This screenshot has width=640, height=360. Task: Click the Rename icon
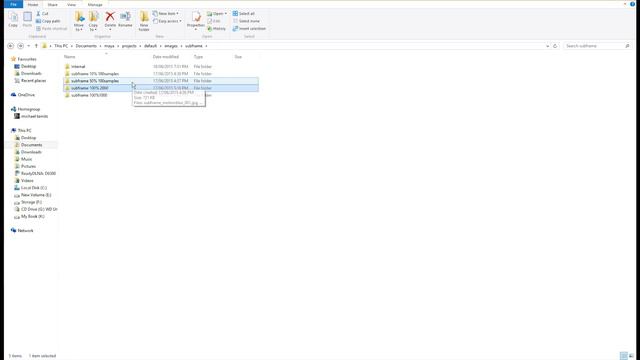click(x=125, y=20)
